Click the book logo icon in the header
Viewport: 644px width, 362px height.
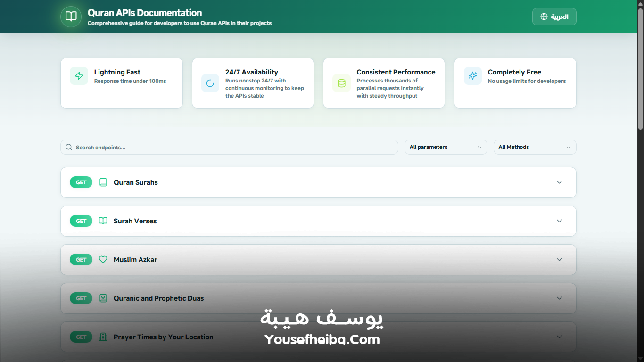point(71,16)
